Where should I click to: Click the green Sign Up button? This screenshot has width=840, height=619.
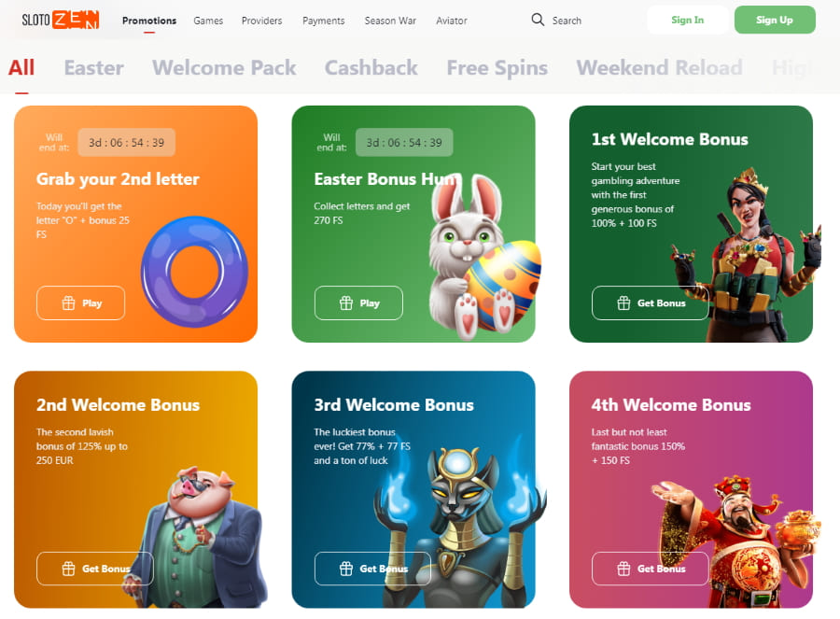coord(775,20)
